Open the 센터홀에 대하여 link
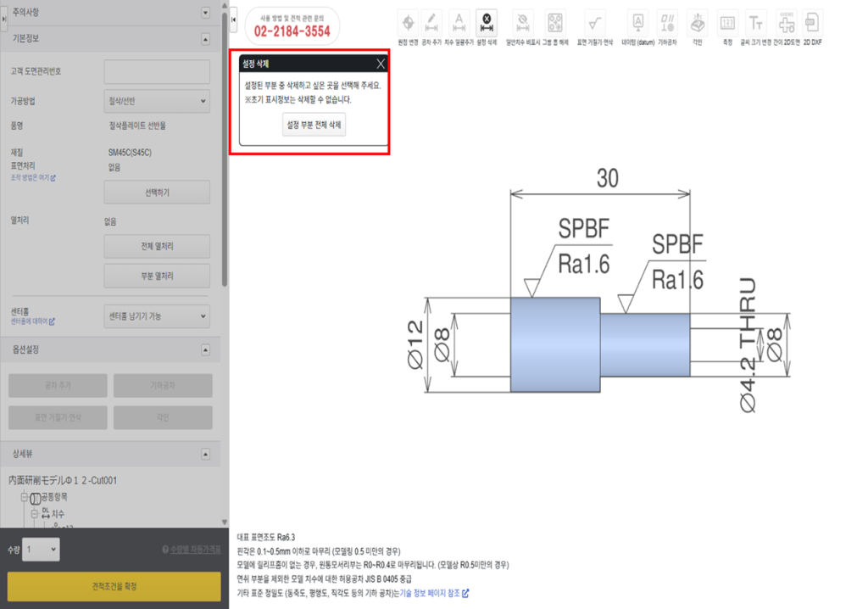 point(33,321)
